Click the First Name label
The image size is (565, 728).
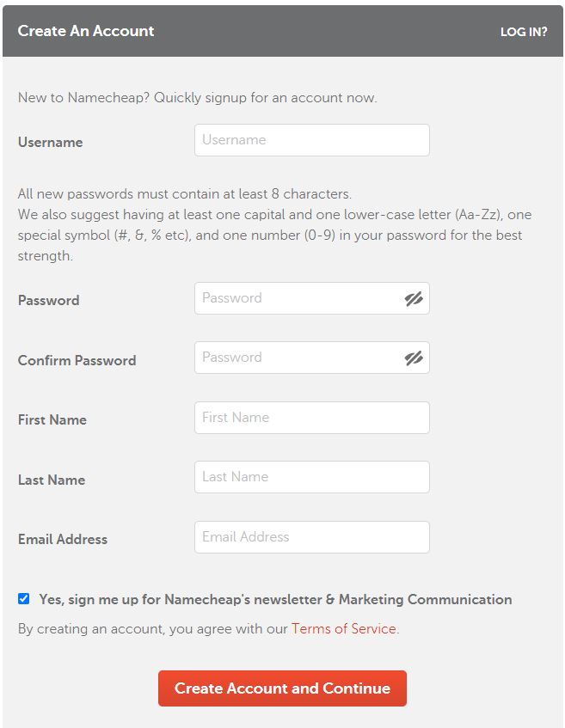pos(52,419)
